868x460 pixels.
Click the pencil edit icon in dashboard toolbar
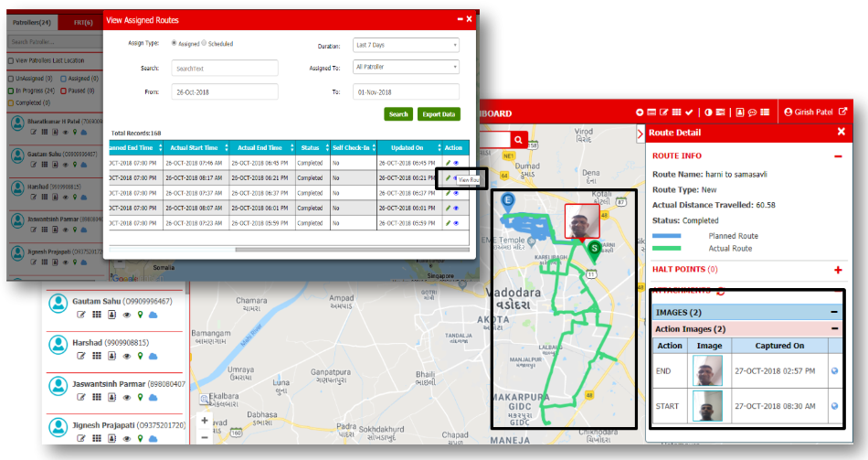(663, 112)
